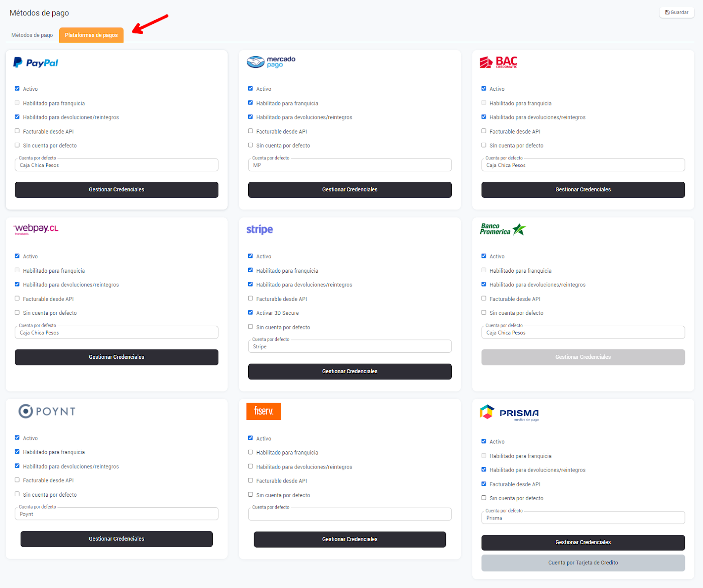The width and height of the screenshot is (703, 588).
Task: Click Gestionar Credenciales for Webpay
Action: click(116, 357)
